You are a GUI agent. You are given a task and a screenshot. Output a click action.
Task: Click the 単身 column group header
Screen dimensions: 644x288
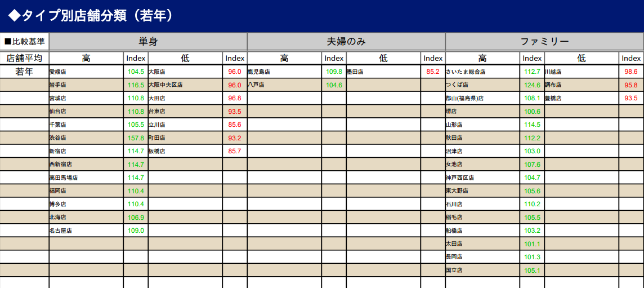148,42
